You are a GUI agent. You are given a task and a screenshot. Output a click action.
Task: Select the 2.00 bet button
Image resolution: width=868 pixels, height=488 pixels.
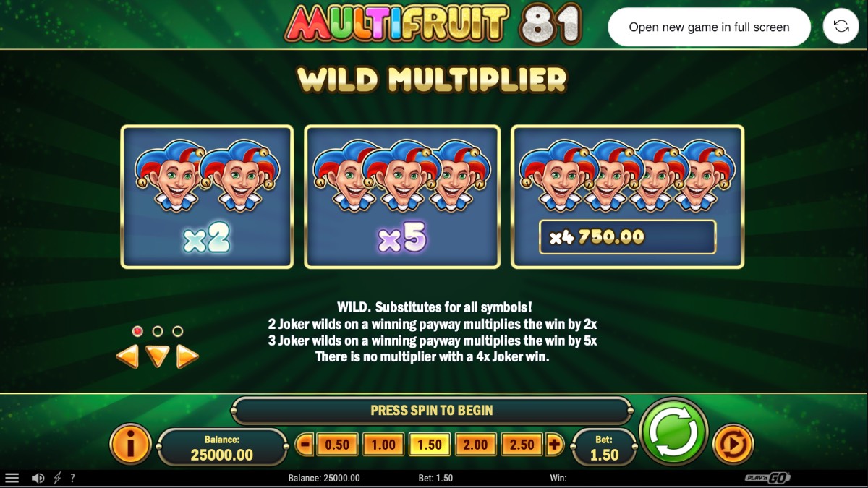click(476, 445)
